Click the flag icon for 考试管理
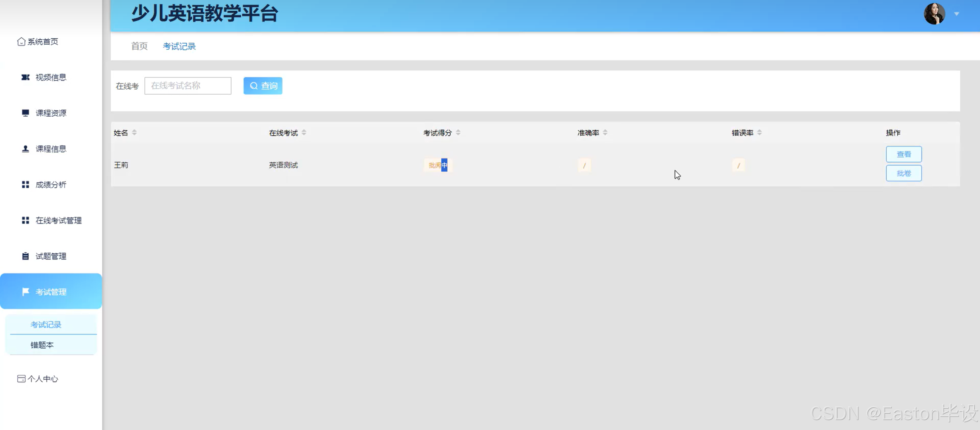Screen dimensions: 980x430 [25, 292]
